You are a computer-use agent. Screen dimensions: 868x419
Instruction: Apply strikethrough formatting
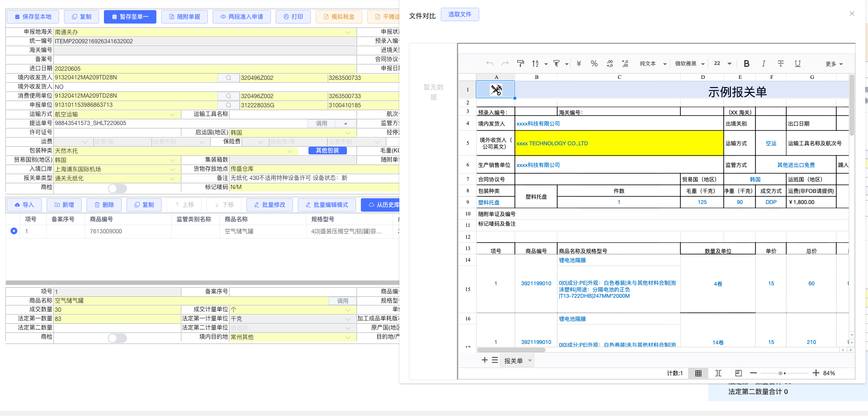tap(780, 63)
